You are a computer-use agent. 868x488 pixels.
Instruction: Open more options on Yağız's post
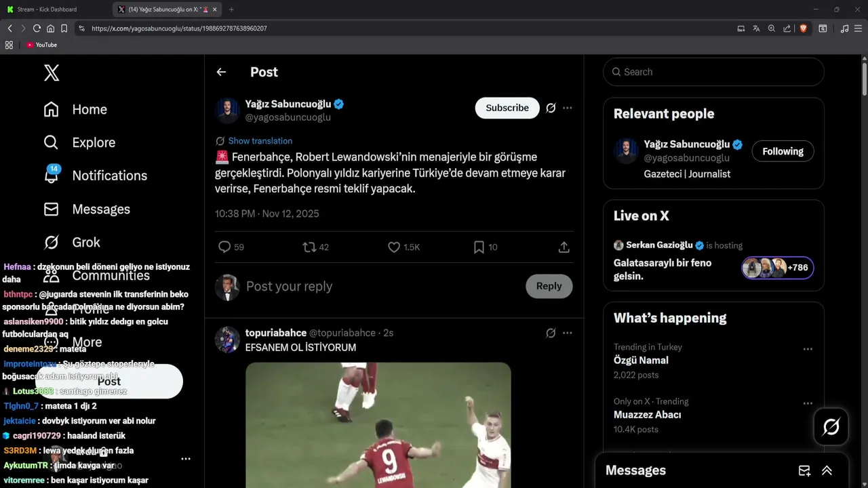[x=568, y=108]
